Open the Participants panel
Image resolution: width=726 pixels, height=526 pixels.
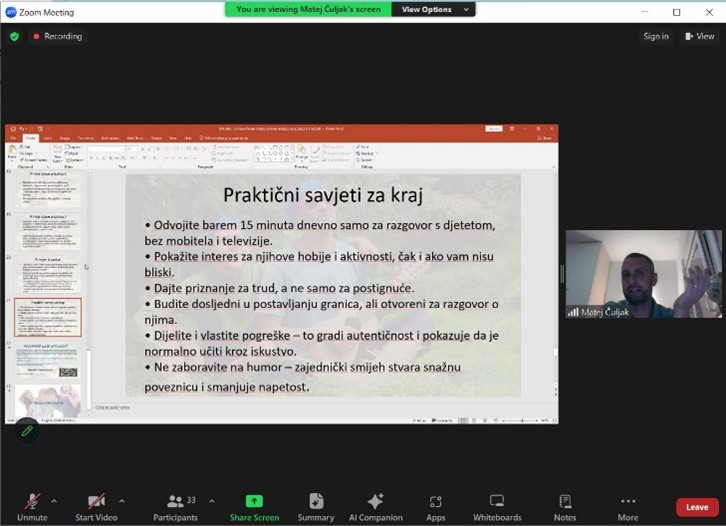(x=175, y=502)
